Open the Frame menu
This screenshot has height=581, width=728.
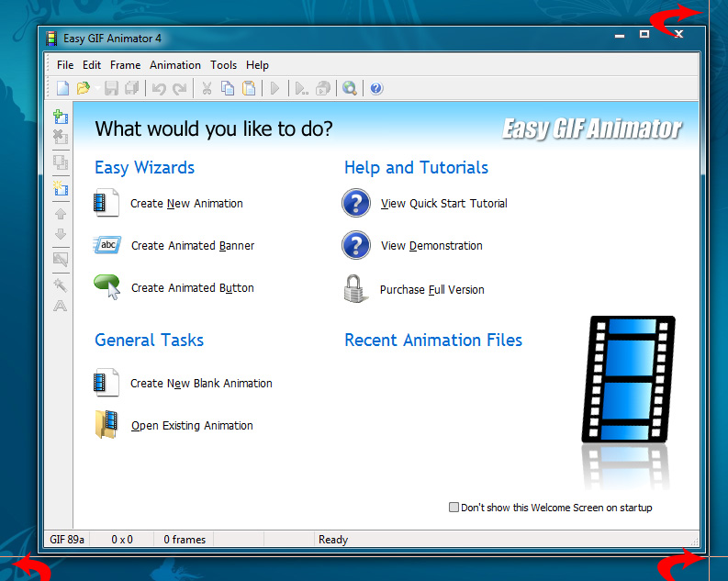tap(126, 65)
